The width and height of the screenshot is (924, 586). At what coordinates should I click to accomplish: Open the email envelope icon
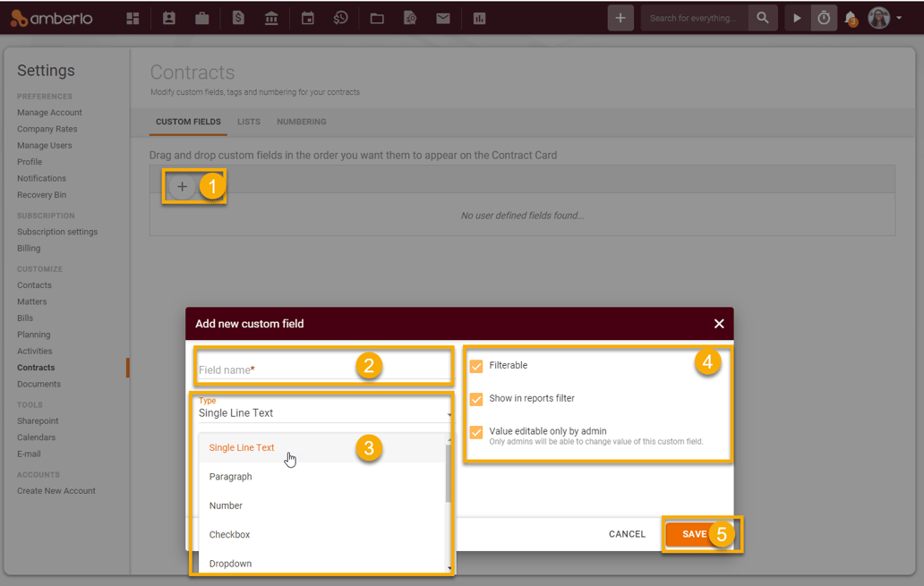(x=443, y=18)
